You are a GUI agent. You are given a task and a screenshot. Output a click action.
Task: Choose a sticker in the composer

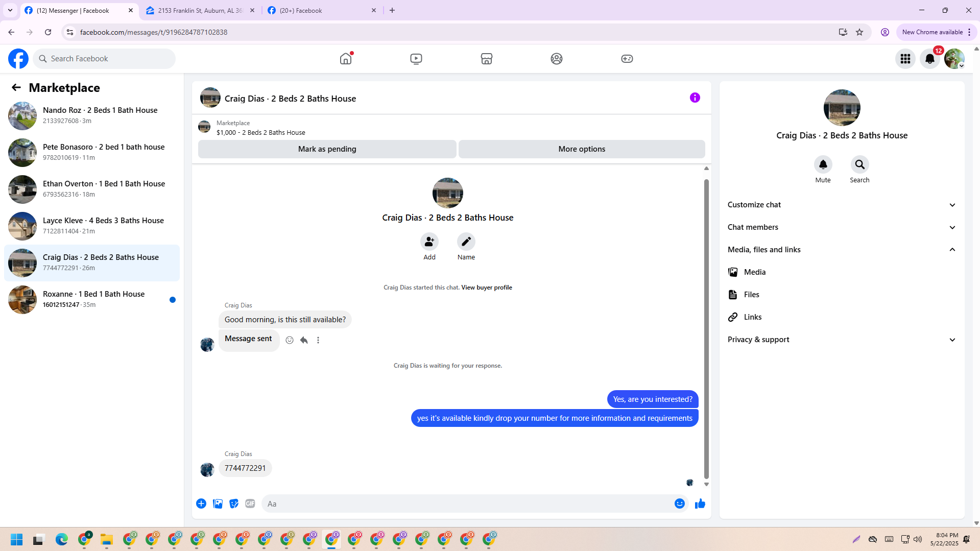[234, 504]
